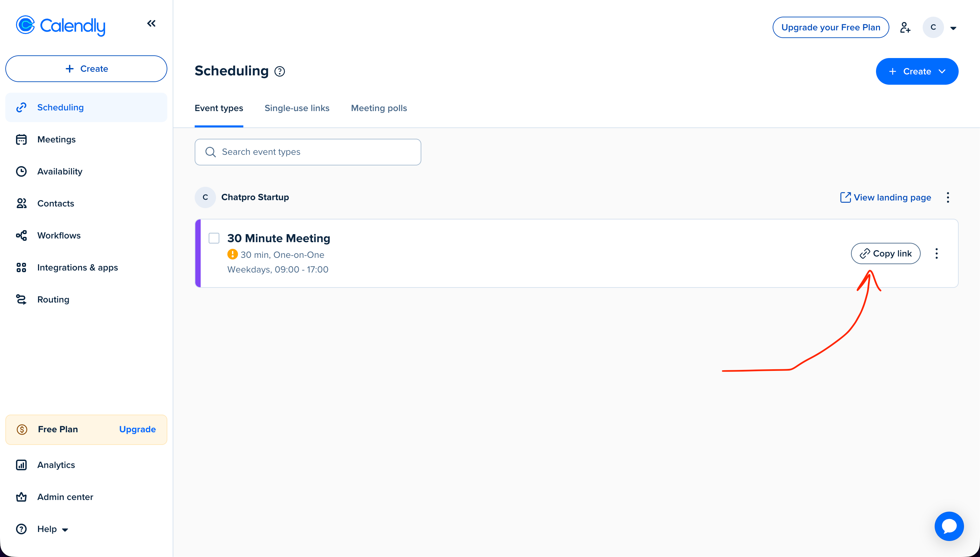Switch to the Meeting polls tab

tap(379, 108)
